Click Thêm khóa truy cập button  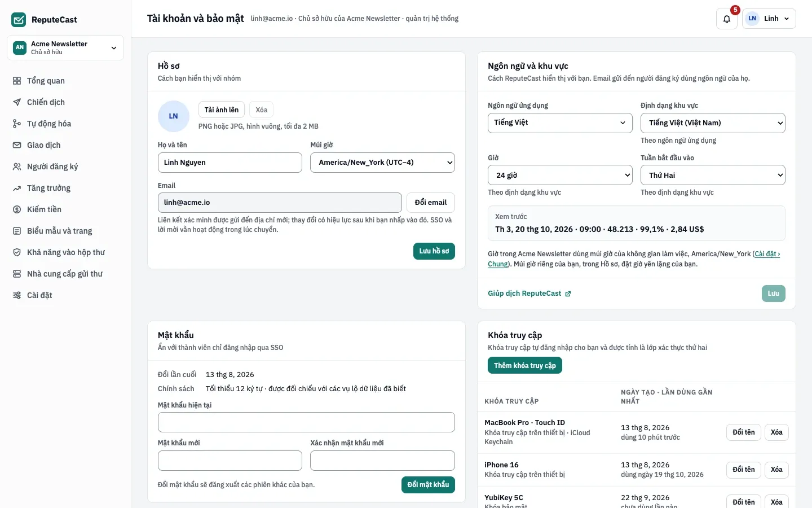[525, 366]
